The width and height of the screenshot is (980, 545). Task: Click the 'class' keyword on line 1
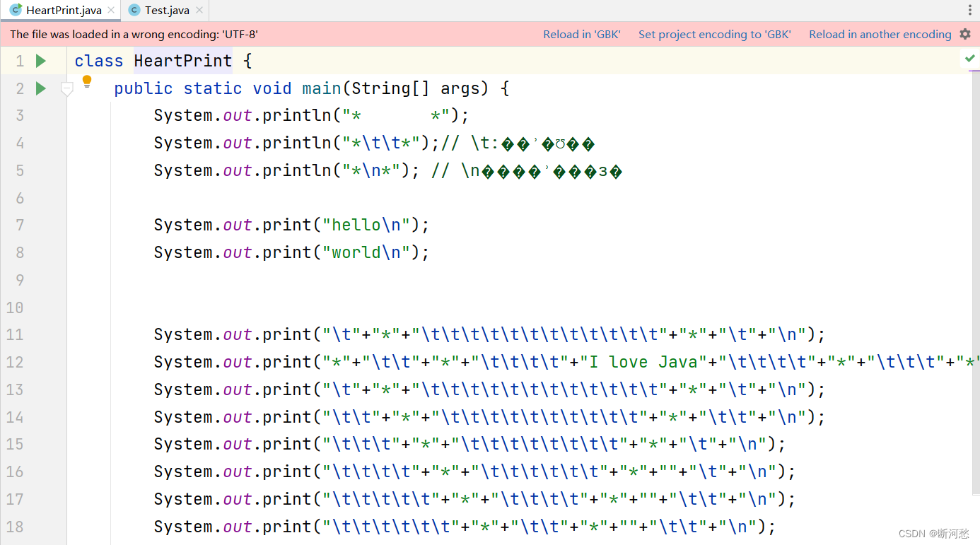pyautogui.click(x=99, y=61)
